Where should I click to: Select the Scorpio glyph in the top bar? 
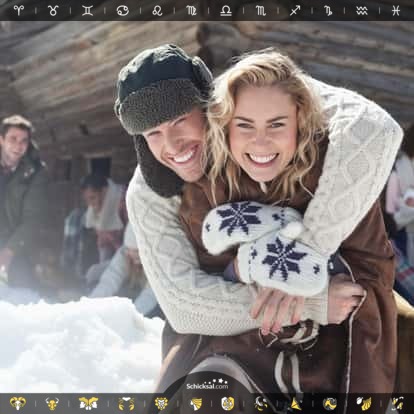click(x=261, y=10)
